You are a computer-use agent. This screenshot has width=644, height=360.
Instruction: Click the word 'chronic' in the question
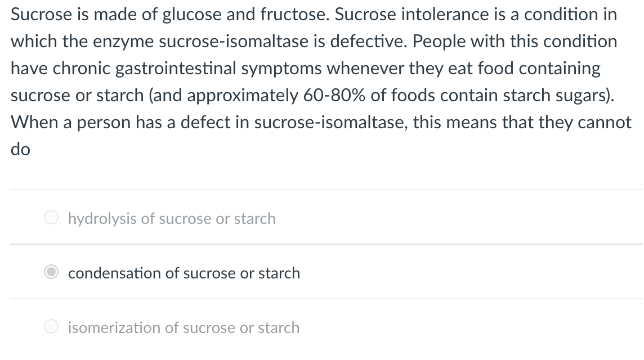click(81, 69)
